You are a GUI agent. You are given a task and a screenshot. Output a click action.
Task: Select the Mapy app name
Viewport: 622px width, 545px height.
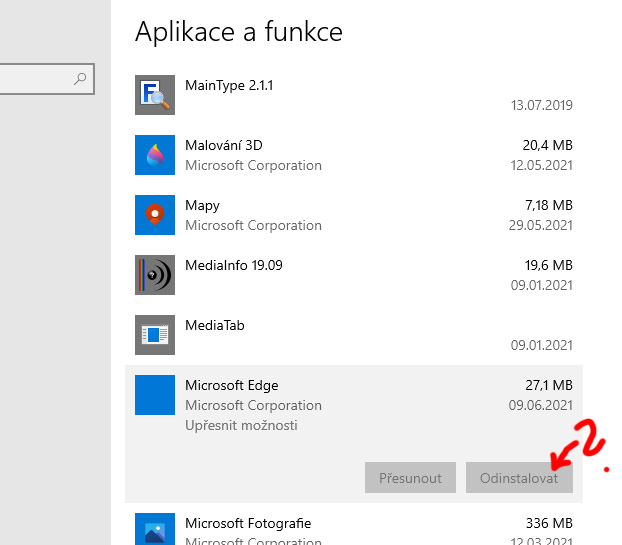point(202,206)
